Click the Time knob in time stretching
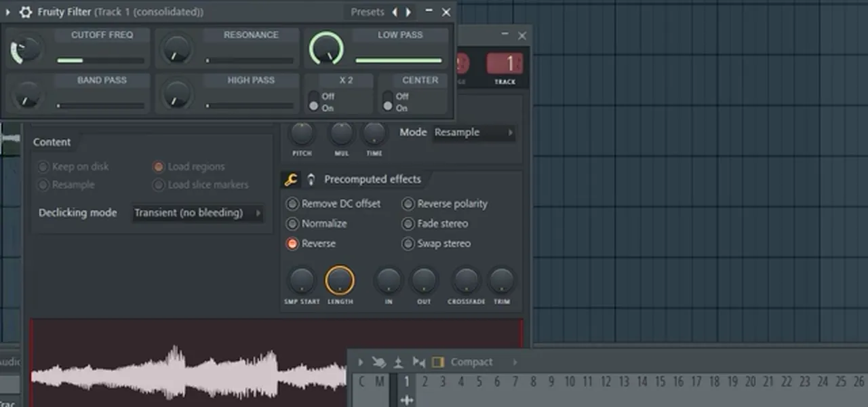The height and width of the screenshot is (407, 868). (374, 133)
